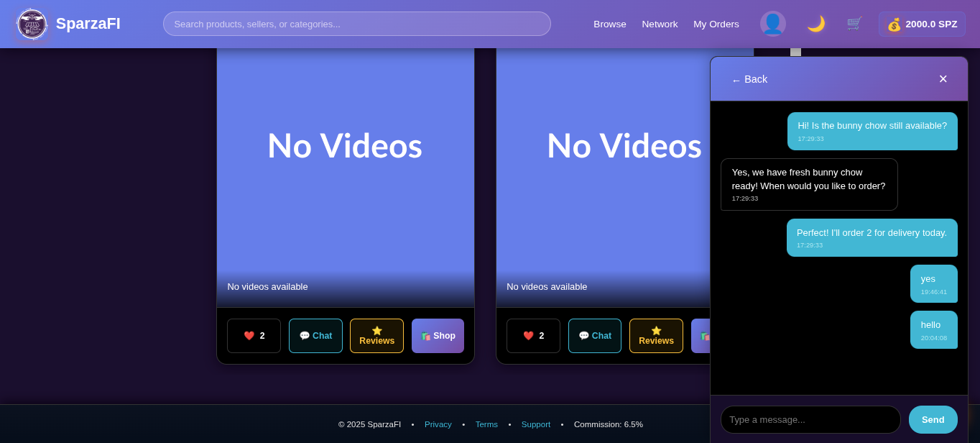The image size is (980, 443).
Task: Go to My Orders
Action: pos(716,24)
